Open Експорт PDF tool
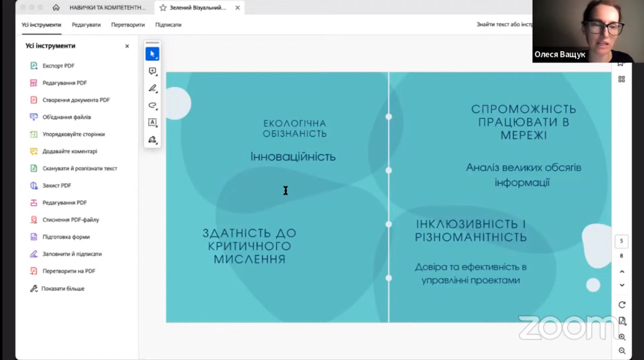This screenshot has height=360, width=644. 58,66
